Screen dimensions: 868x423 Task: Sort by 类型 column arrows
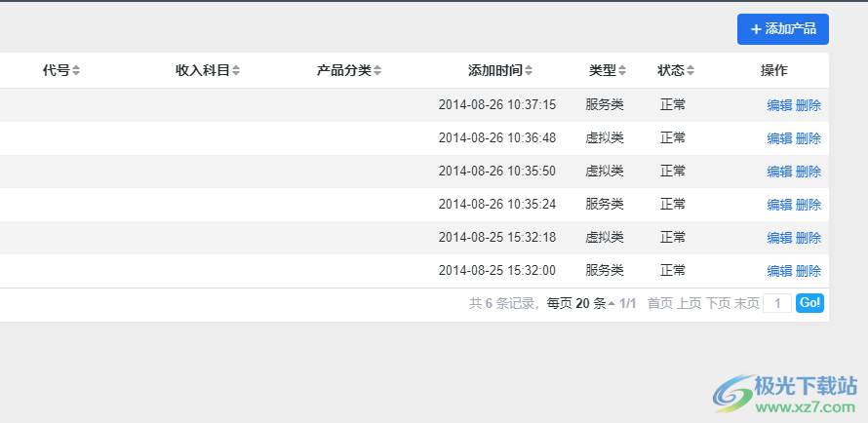(x=622, y=70)
